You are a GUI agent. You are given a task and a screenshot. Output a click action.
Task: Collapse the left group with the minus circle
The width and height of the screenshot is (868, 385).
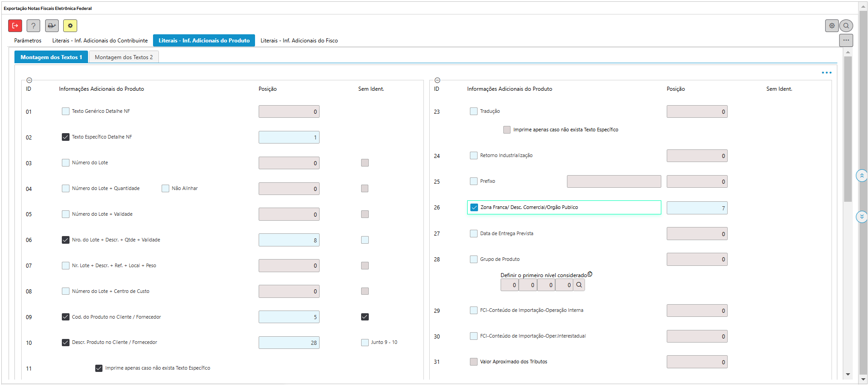(29, 80)
